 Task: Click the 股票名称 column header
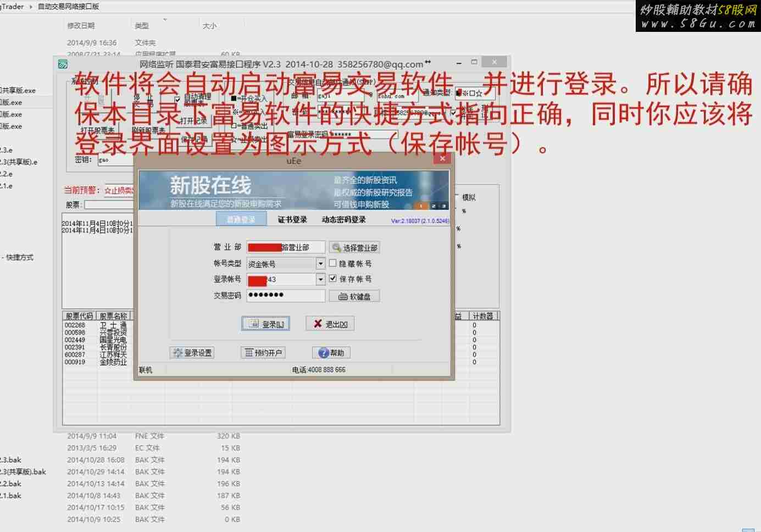click(x=113, y=316)
